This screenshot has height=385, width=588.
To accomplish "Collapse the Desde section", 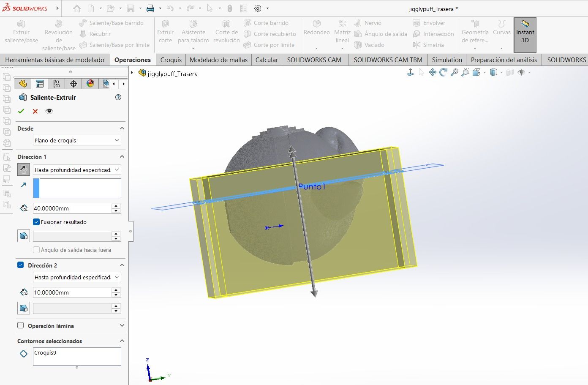I will point(122,128).
